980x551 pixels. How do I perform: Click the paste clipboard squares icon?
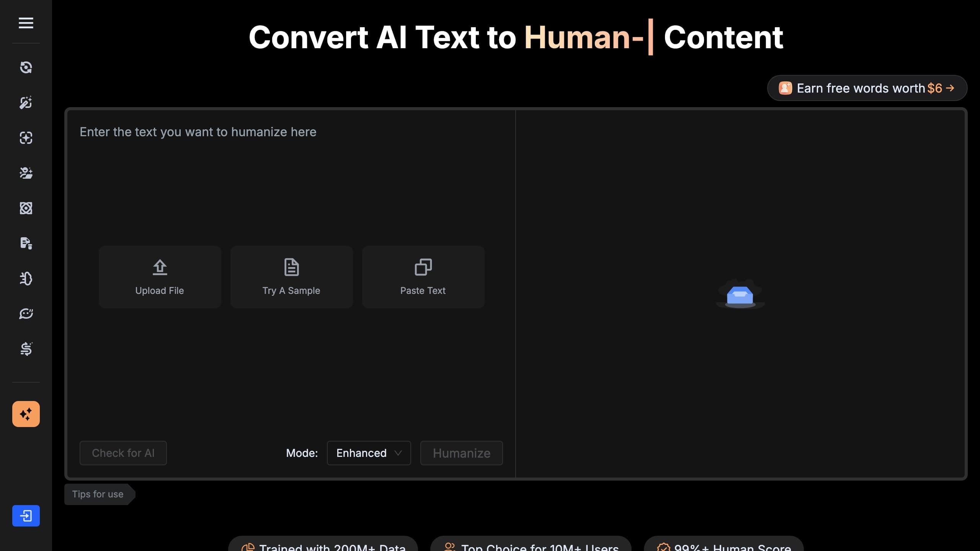(x=423, y=267)
